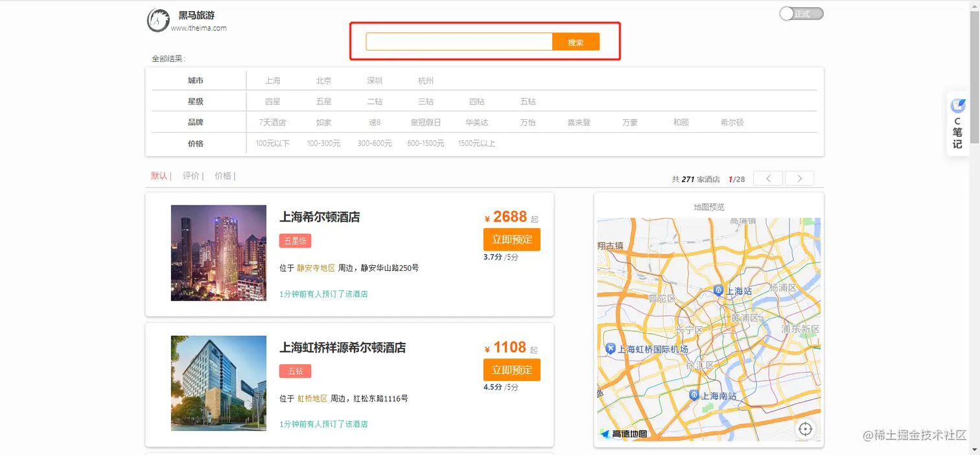Filter price 100-300元
The height and width of the screenshot is (455, 980).
[x=323, y=143]
